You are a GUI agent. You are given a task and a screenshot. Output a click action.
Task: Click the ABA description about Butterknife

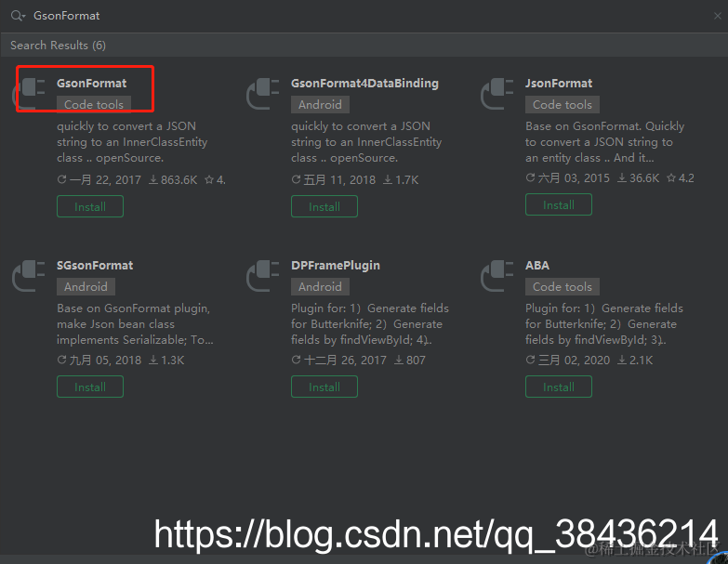(604, 324)
